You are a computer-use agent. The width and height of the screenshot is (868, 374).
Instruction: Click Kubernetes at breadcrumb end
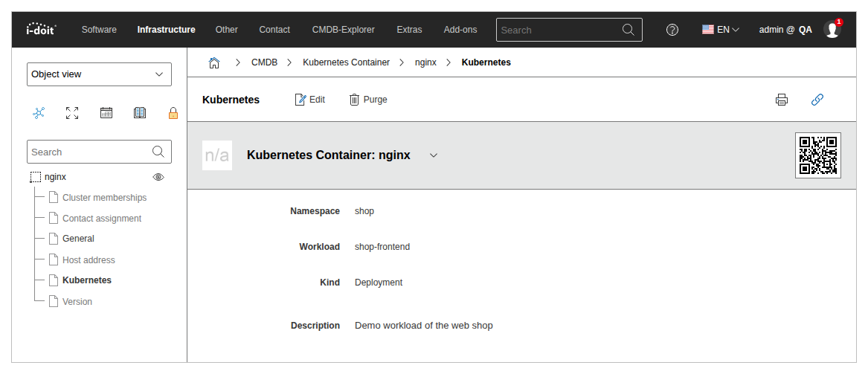pos(486,62)
